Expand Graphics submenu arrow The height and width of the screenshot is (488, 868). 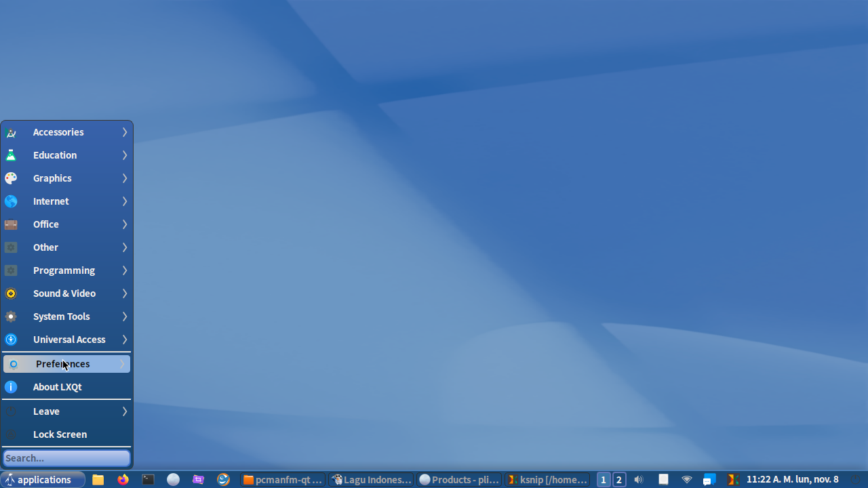pyautogui.click(x=125, y=178)
